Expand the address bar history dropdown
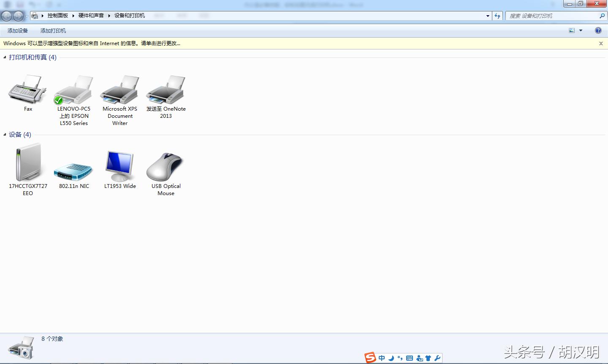The height and width of the screenshot is (364, 608). point(488,16)
